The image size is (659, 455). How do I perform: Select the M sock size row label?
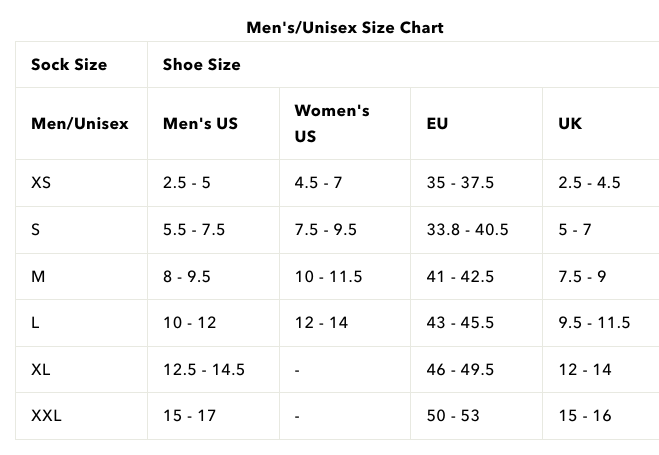point(38,276)
